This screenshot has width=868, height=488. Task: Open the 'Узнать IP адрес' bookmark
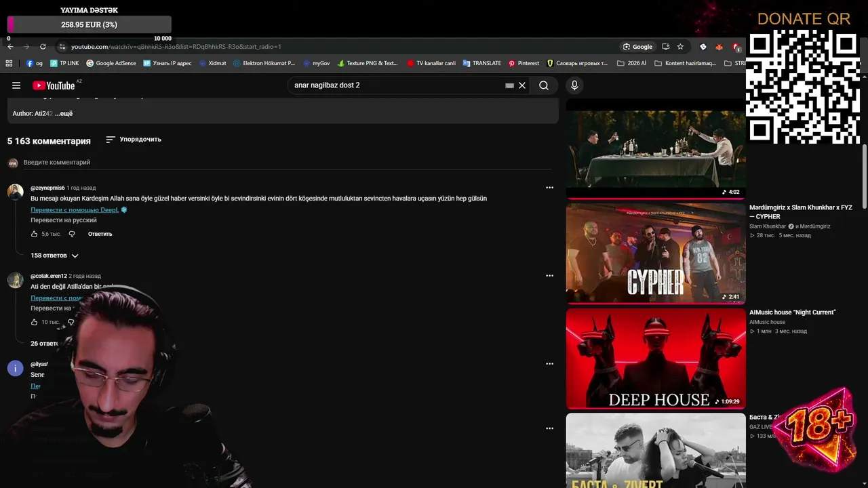(x=167, y=63)
